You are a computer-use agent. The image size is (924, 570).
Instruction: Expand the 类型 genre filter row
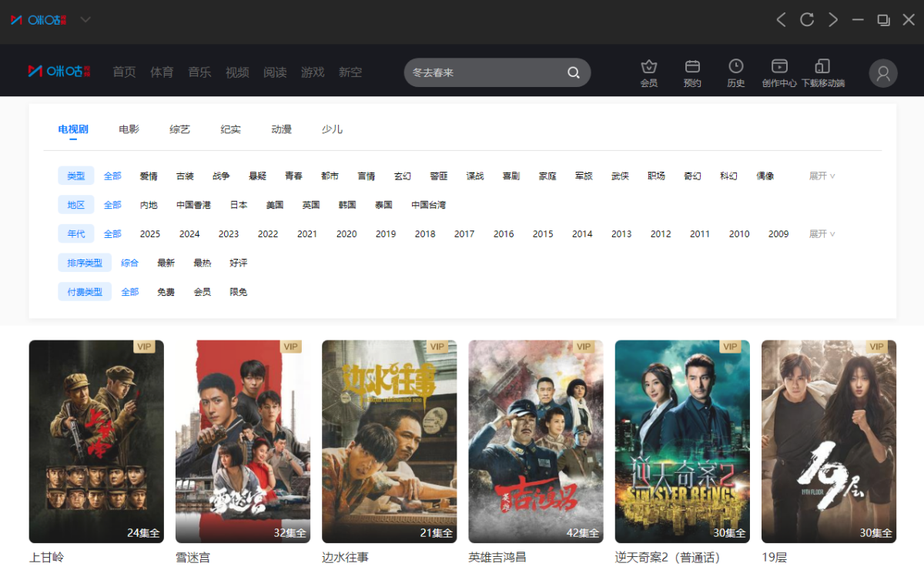(822, 176)
